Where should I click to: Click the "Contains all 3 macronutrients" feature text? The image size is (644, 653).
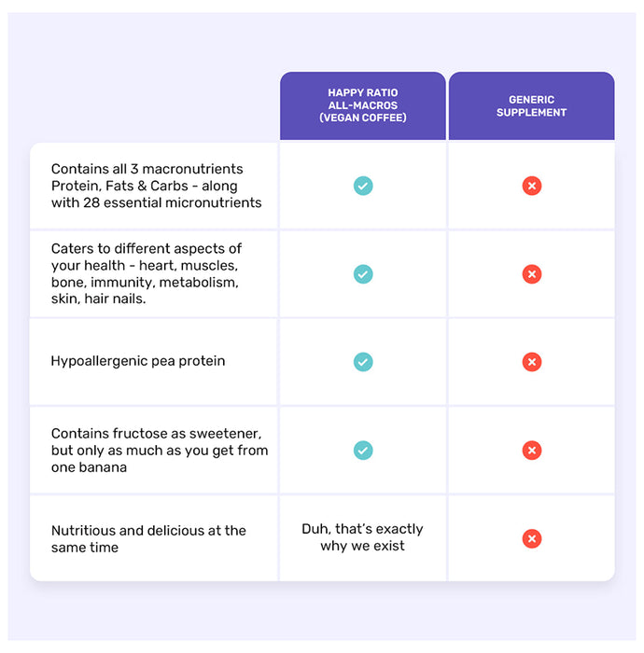[147, 169]
